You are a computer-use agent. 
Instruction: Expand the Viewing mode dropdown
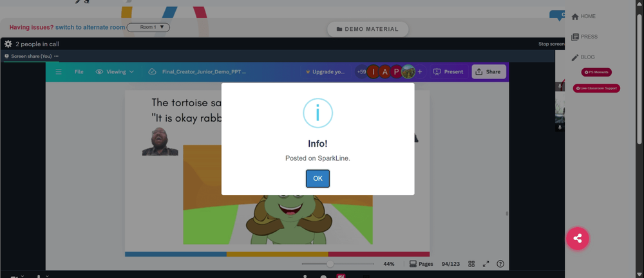click(x=115, y=72)
